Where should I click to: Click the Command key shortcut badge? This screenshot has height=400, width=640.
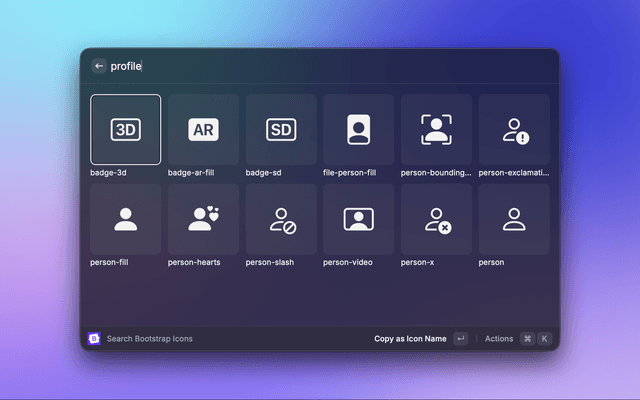click(x=527, y=339)
